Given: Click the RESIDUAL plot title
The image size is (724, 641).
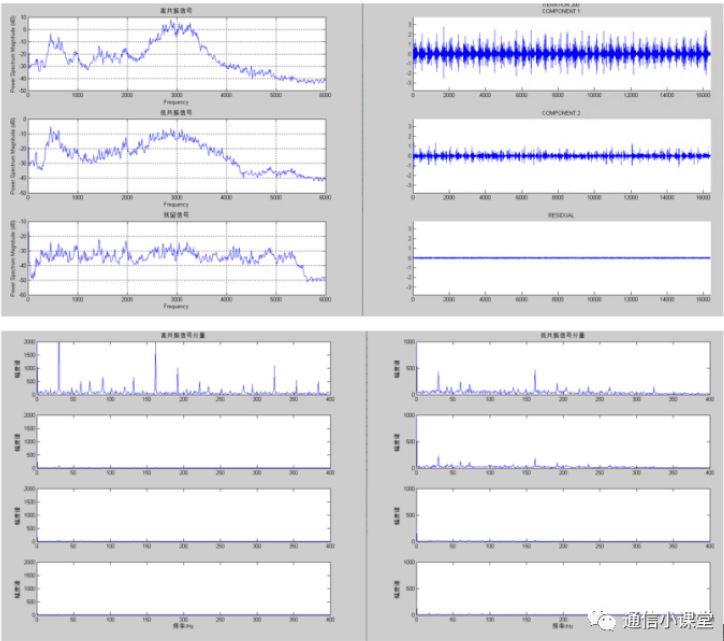Looking at the screenshot, I should coord(559,215).
